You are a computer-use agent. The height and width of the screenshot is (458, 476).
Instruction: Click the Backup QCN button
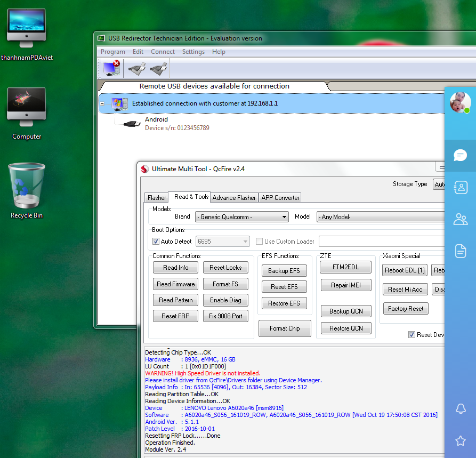tap(346, 311)
